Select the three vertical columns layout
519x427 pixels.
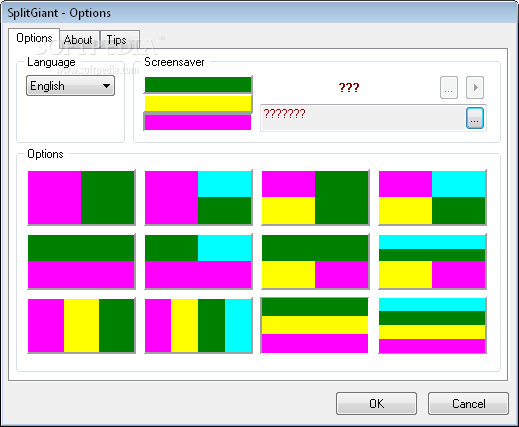click(x=81, y=325)
